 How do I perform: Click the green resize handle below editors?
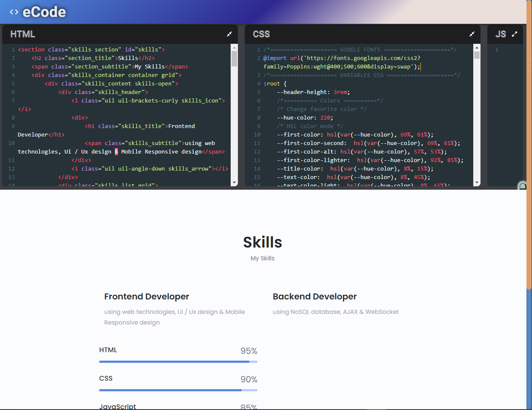(523, 186)
